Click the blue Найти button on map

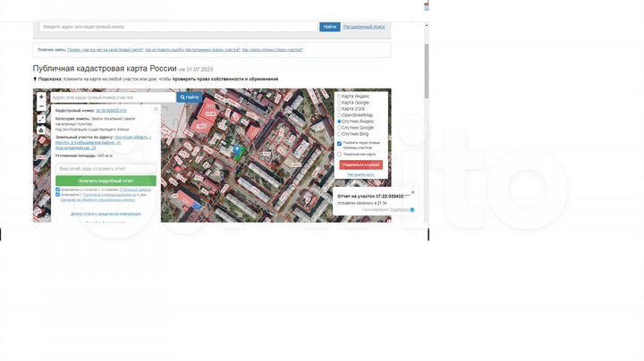[x=190, y=97]
